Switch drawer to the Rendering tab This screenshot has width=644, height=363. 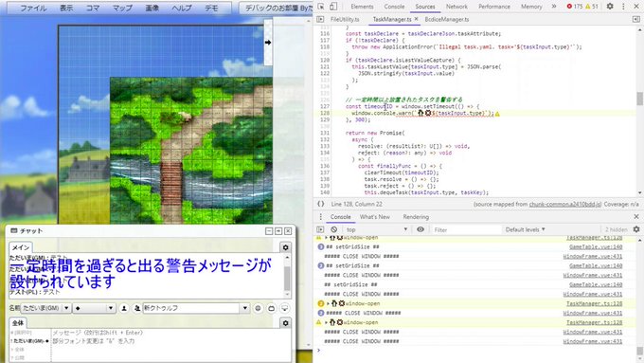(416, 217)
